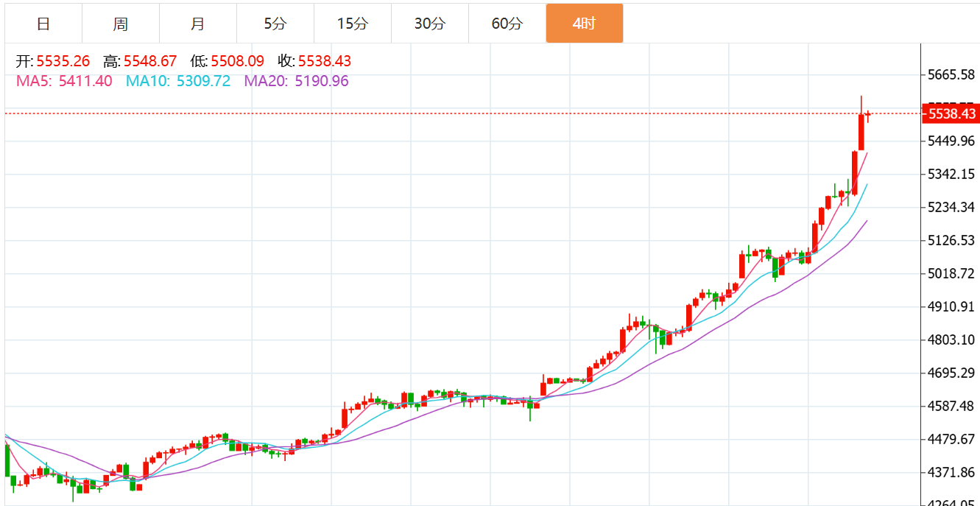Click the last small candlestick on the chart

(870, 115)
